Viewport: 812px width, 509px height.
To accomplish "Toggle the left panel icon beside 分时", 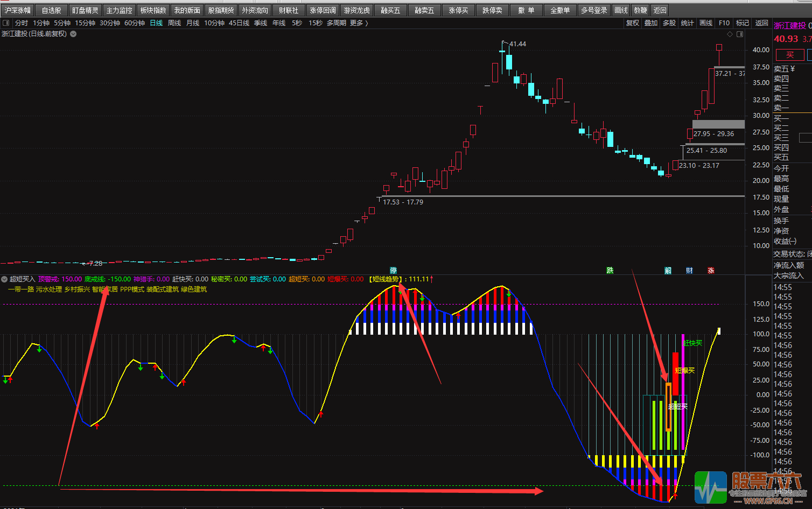I will pyautogui.click(x=6, y=23).
